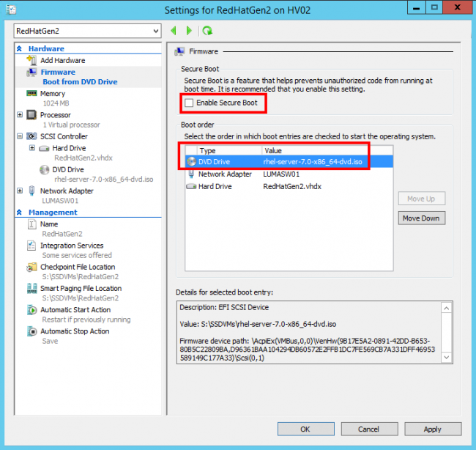
Task: Select Smart Paging File Location settings
Action: [81, 288]
